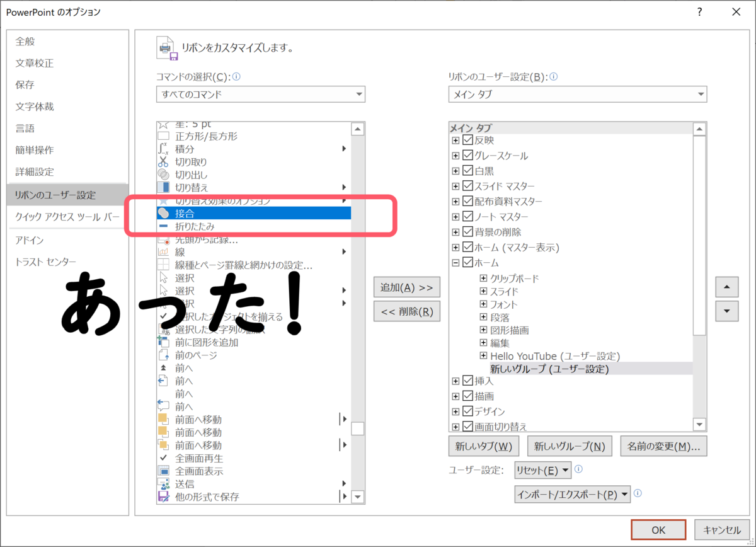This screenshot has width=756, height=547.
Task: Select the 切り取り (Cut) scissors command icon
Action: 163,161
